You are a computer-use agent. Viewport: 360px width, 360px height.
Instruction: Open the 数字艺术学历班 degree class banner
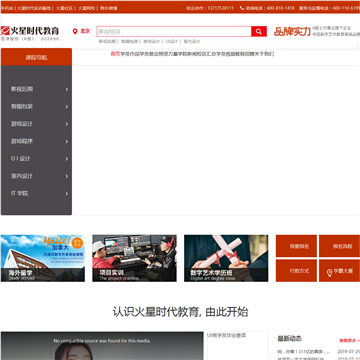226,258
